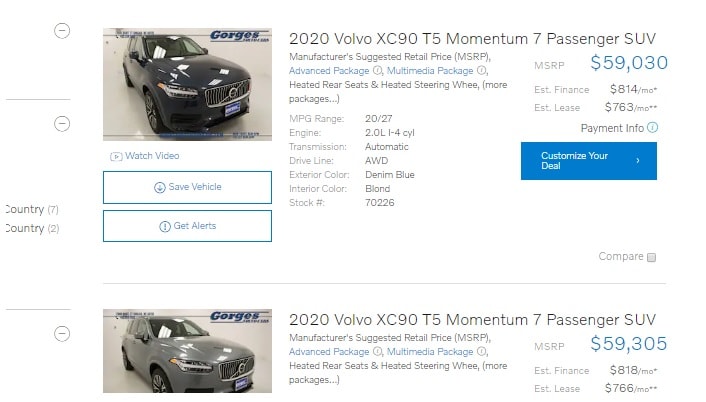Viewport: 706px width, 402px height.
Task: Collapse the top filter section minus icon
Action: 62,31
